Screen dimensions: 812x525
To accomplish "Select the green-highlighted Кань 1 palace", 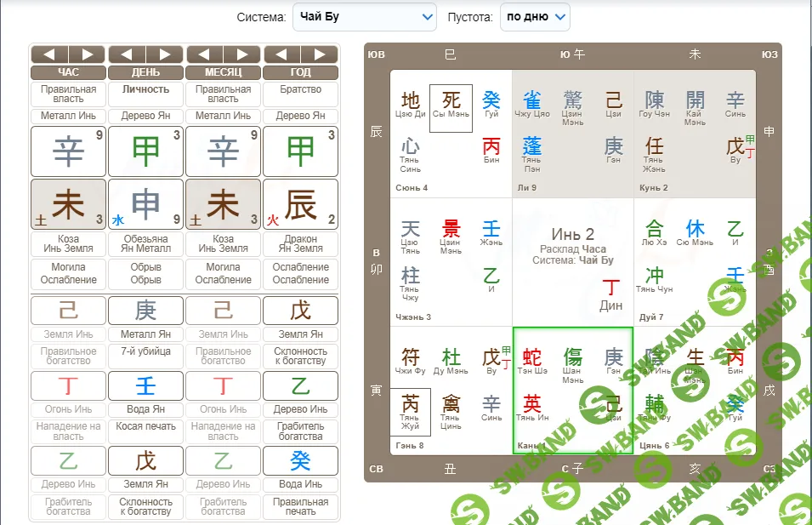I will 572,390.
